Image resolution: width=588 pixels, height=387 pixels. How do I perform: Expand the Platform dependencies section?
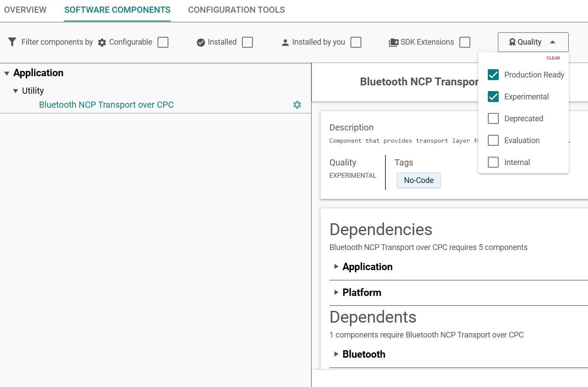pyautogui.click(x=336, y=292)
